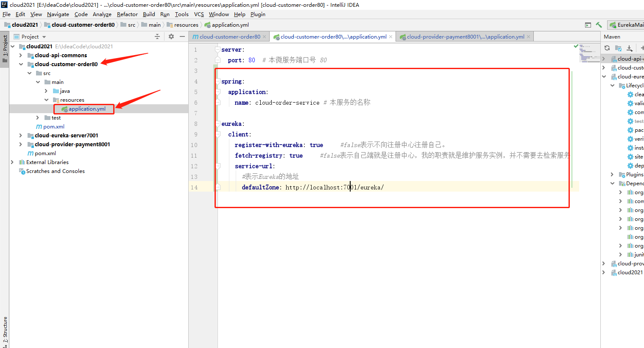644x348 pixels.
Task: Open the Help menu
Action: (x=240, y=14)
